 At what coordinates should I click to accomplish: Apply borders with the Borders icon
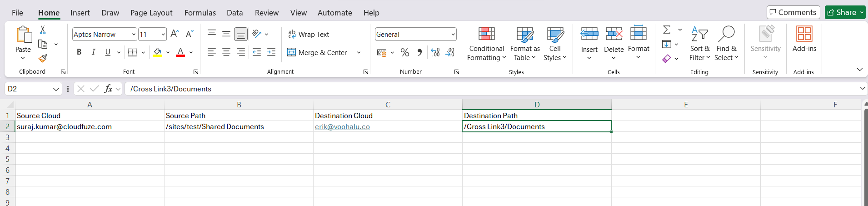coord(132,52)
